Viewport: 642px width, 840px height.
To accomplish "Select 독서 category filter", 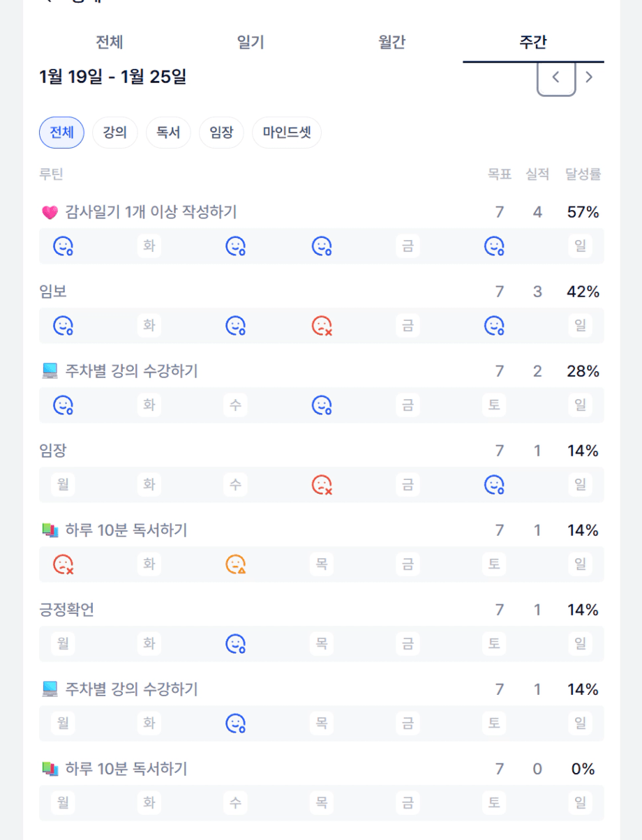I will tap(168, 133).
